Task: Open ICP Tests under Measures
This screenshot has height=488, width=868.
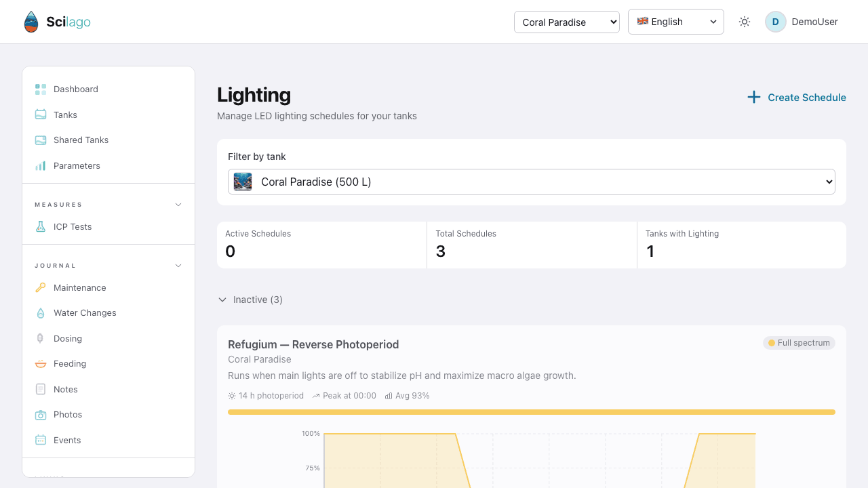Action: [108, 227]
